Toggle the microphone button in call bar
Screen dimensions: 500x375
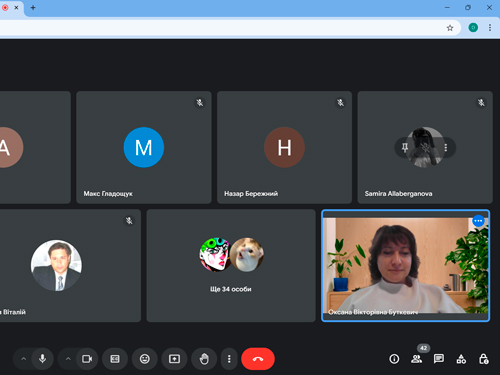pyautogui.click(x=43, y=359)
